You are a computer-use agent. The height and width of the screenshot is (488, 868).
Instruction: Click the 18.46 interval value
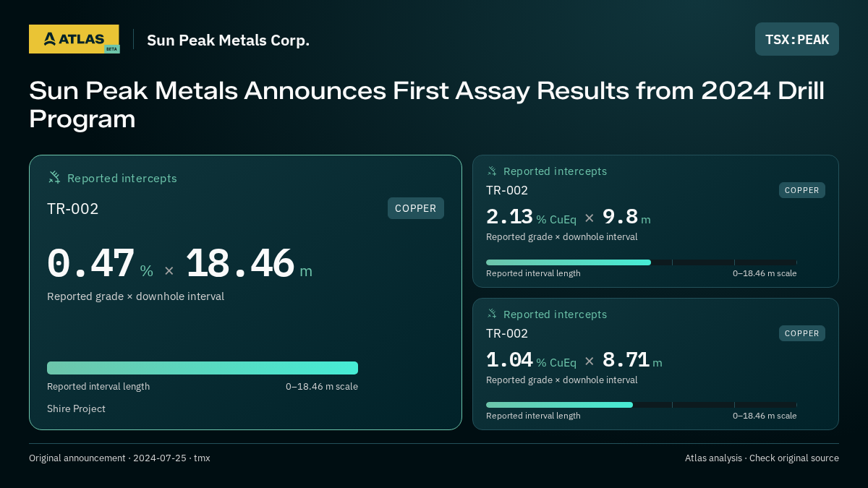pyautogui.click(x=240, y=264)
